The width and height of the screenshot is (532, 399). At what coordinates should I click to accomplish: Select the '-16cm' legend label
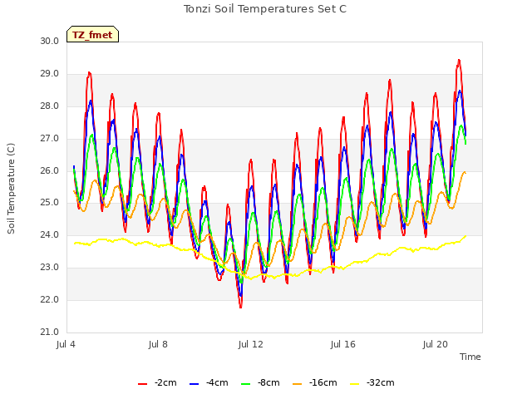click(323, 382)
